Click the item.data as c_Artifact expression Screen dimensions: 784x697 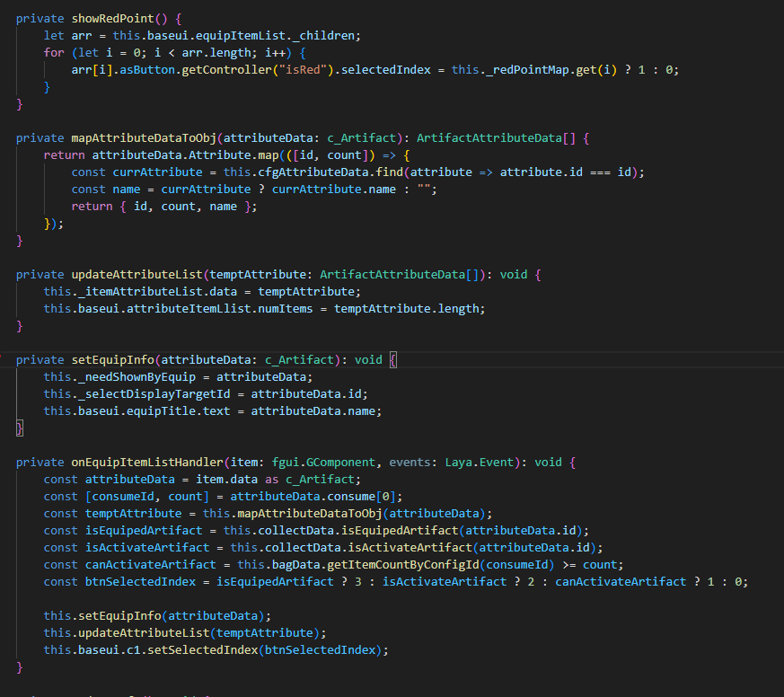(275, 479)
